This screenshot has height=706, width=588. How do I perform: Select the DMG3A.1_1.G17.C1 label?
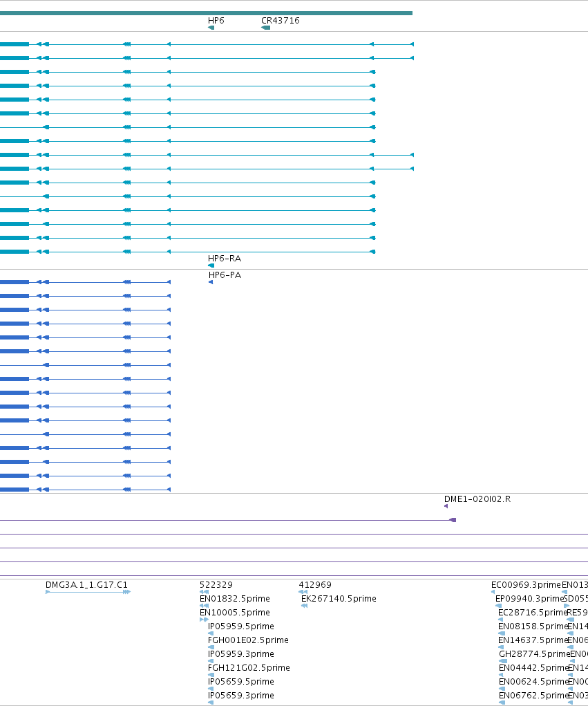click(87, 584)
